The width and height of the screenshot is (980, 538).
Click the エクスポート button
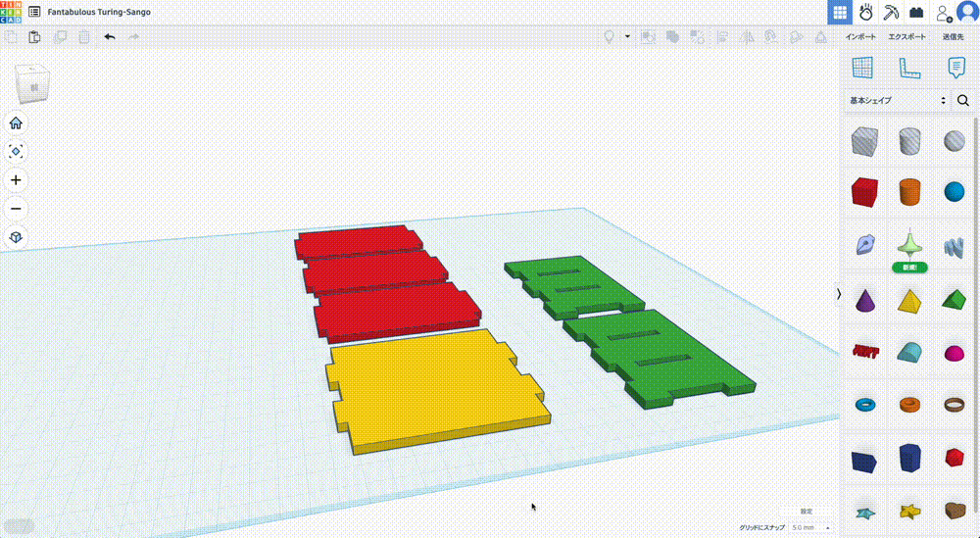point(906,37)
